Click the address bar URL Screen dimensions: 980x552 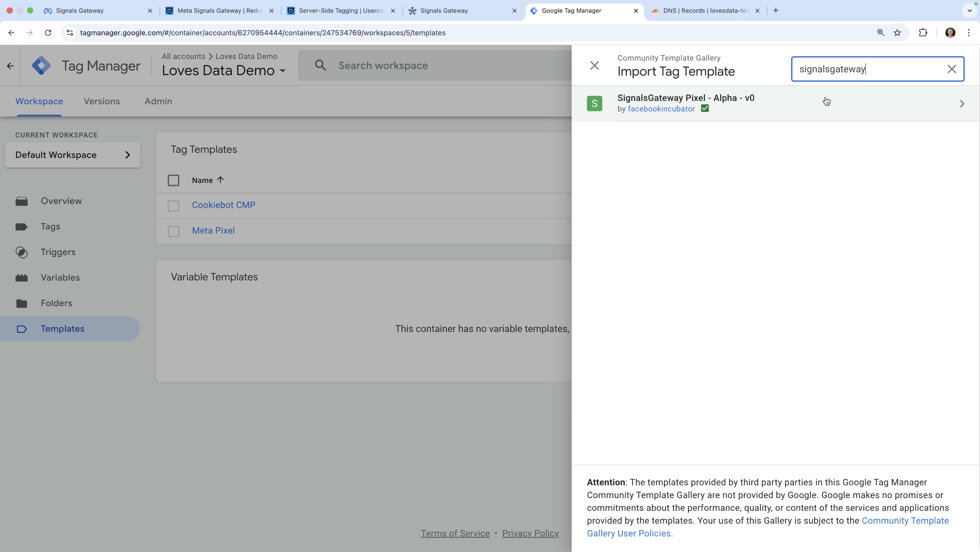(262, 33)
